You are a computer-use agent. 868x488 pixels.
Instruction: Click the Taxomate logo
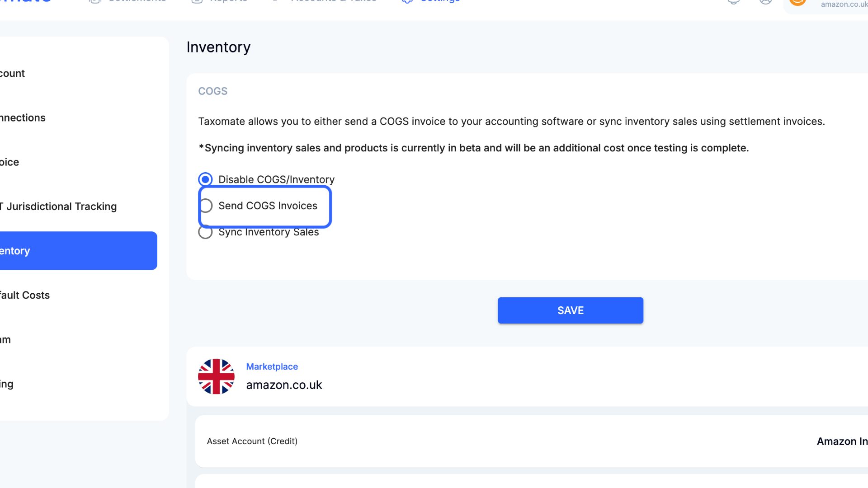click(x=26, y=1)
